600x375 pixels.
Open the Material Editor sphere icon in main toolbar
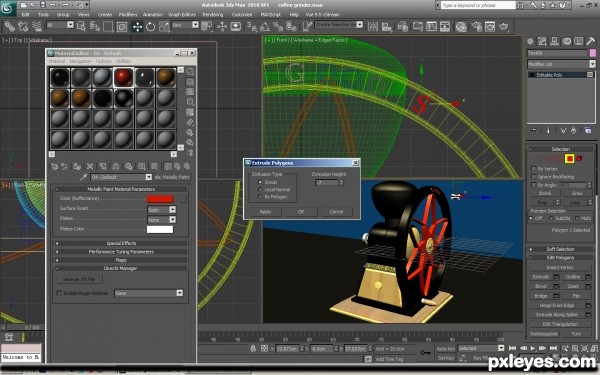click(x=461, y=26)
